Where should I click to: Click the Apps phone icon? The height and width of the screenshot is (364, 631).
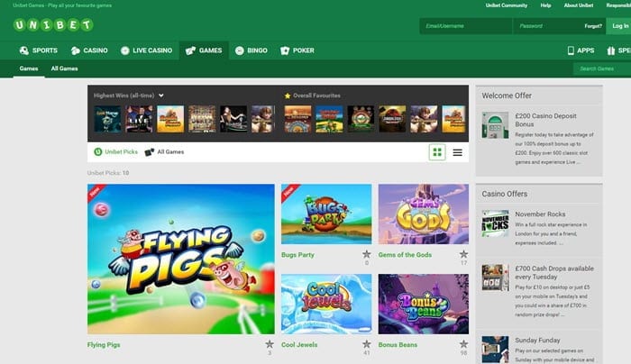point(571,50)
